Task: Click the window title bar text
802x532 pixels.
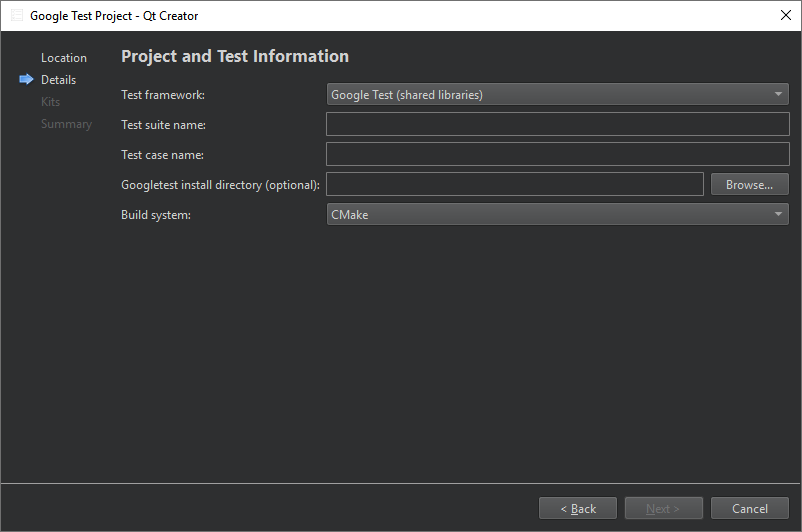Action: point(114,16)
